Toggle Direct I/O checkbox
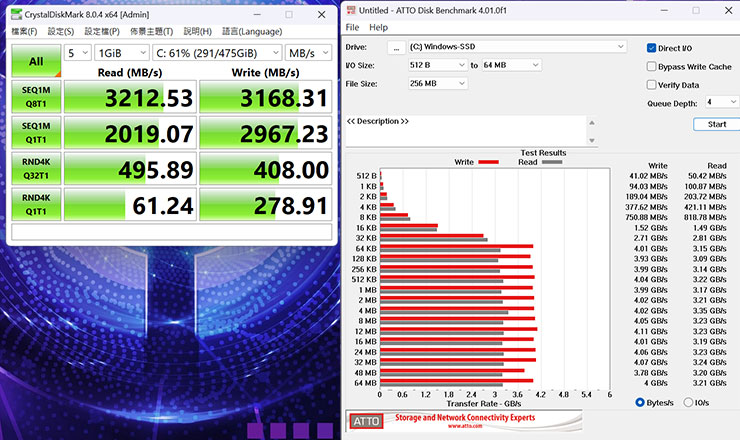Image resolution: width=740 pixels, height=440 pixels. (651, 48)
